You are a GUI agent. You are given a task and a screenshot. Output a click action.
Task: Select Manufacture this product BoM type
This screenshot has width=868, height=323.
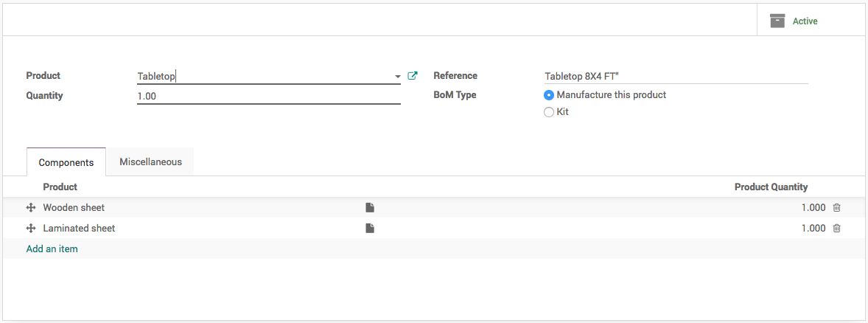click(549, 95)
